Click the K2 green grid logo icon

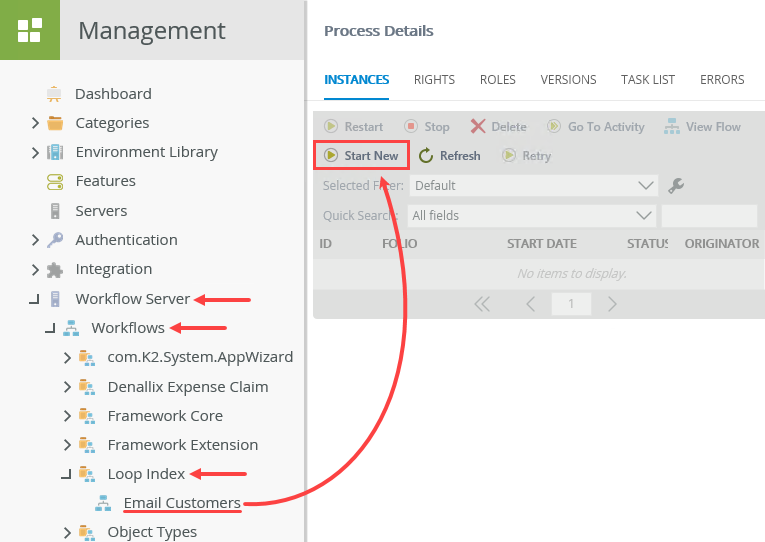pyautogui.click(x=29, y=30)
